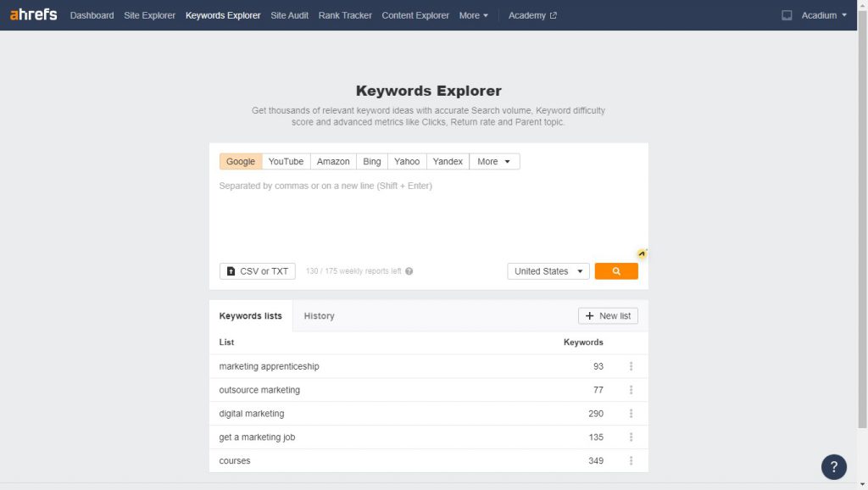Image resolution: width=868 pixels, height=490 pixels.
Task: Select Yahoo search engine
Action: (407, 162)
